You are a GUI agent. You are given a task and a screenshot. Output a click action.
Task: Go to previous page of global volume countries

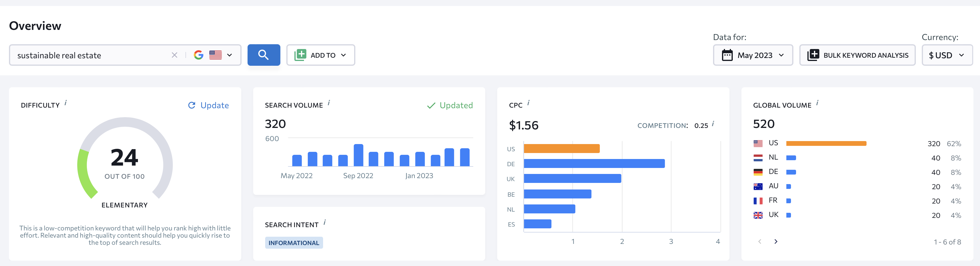click(760, 242)
